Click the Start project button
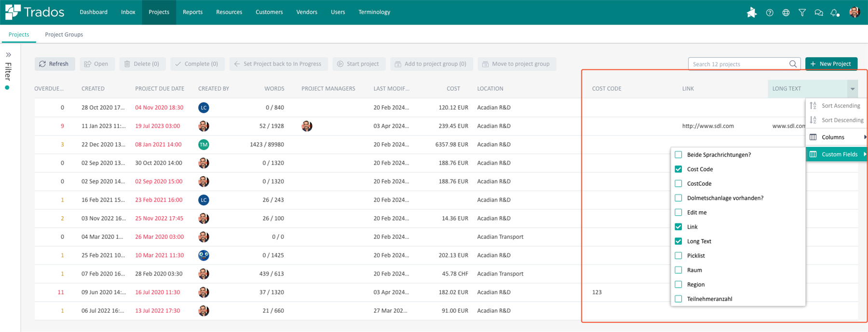This screenshot has width=868, height=332. click(x=358, y=64)
